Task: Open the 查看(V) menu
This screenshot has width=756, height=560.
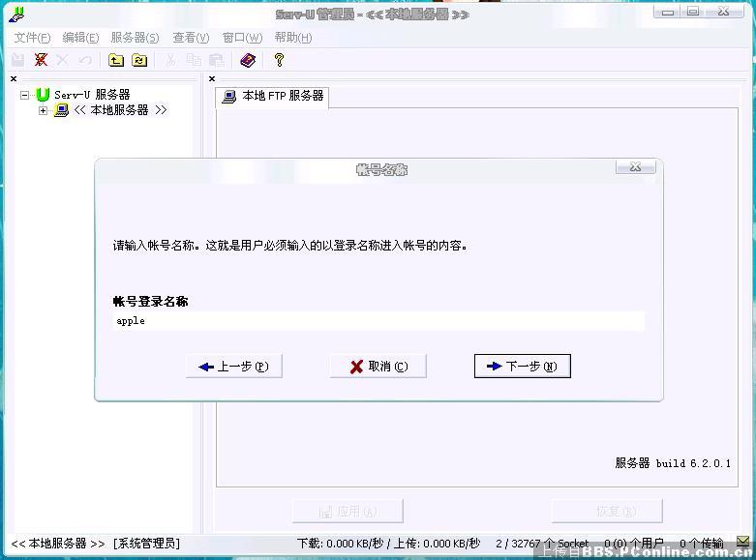Action: (191, 38)
